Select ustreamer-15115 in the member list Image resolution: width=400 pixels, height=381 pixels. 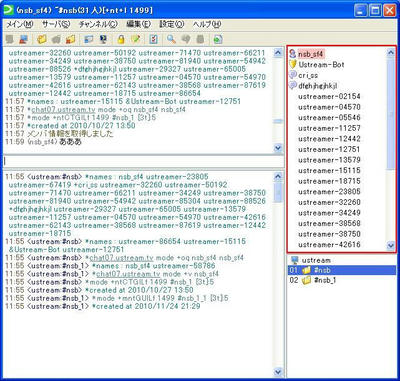tap(329, 171)
